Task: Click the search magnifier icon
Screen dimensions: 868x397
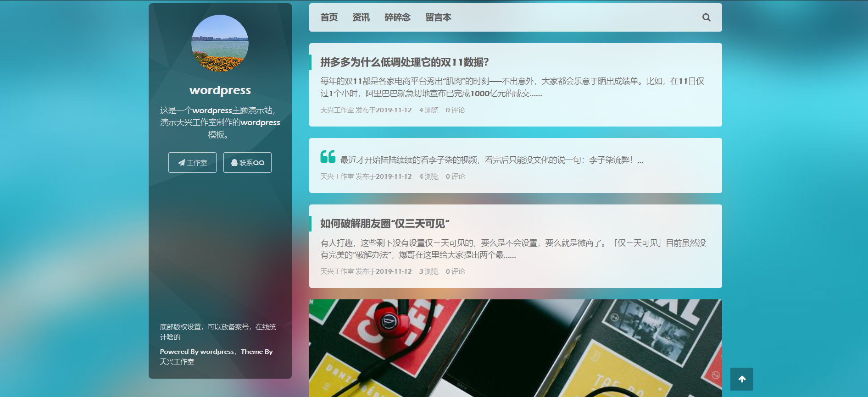Action: tap(706, 17)
